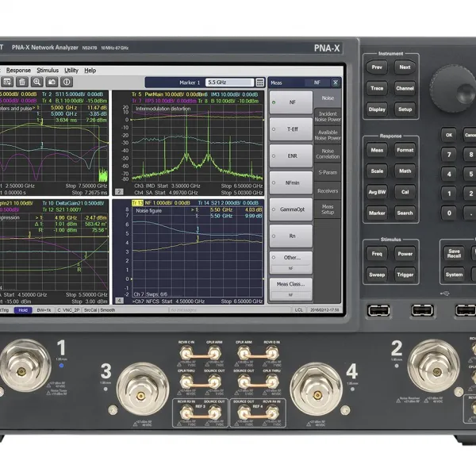Open the Utility menu
Viewport: 476px width, 476px height.
(71, 71)
